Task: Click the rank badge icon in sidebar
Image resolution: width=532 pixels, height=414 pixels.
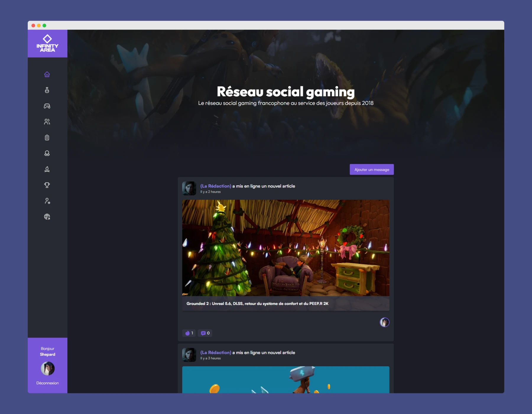Action: [x=47, y=138]
